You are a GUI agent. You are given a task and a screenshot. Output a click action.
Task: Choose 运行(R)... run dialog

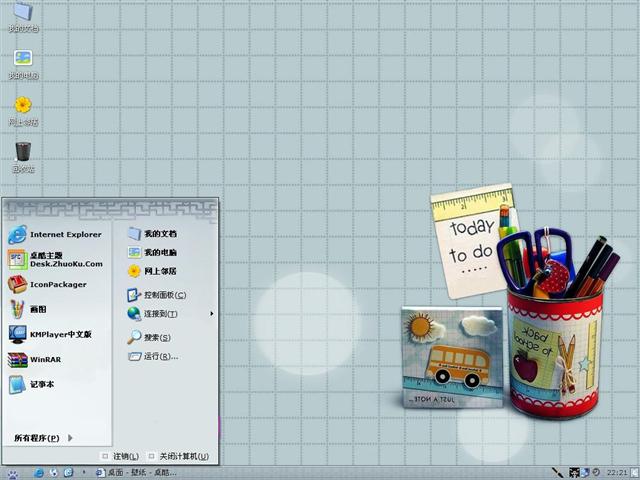(153, 356)
